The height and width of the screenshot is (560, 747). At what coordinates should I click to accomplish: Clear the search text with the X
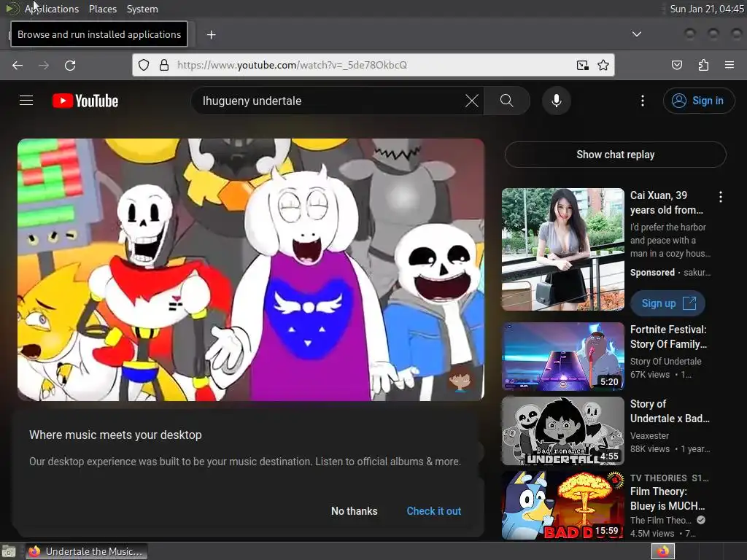coord(472,101)
